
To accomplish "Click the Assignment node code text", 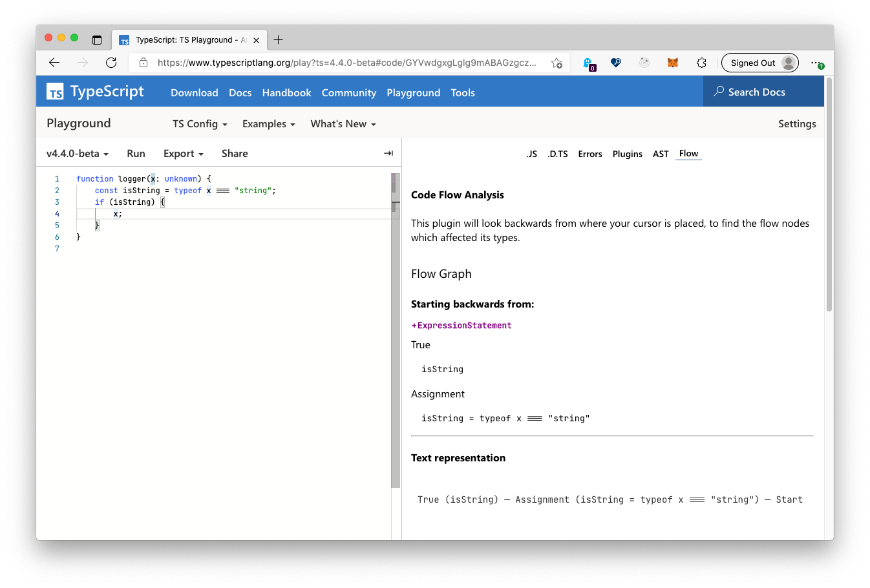I will (505, 418).
